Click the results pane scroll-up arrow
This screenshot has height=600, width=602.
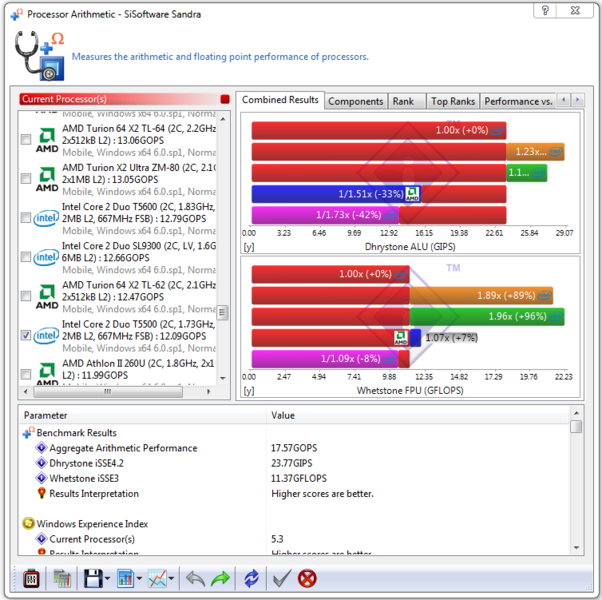click(576, 413)
